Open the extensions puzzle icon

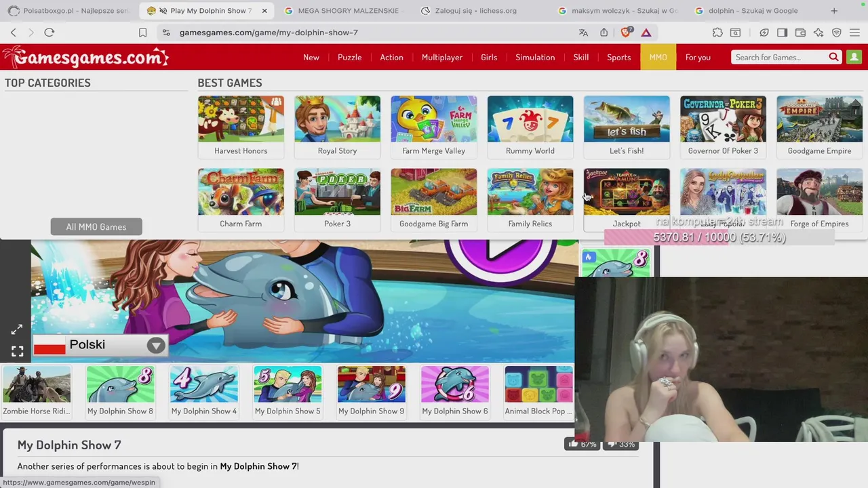click(717, 33)
